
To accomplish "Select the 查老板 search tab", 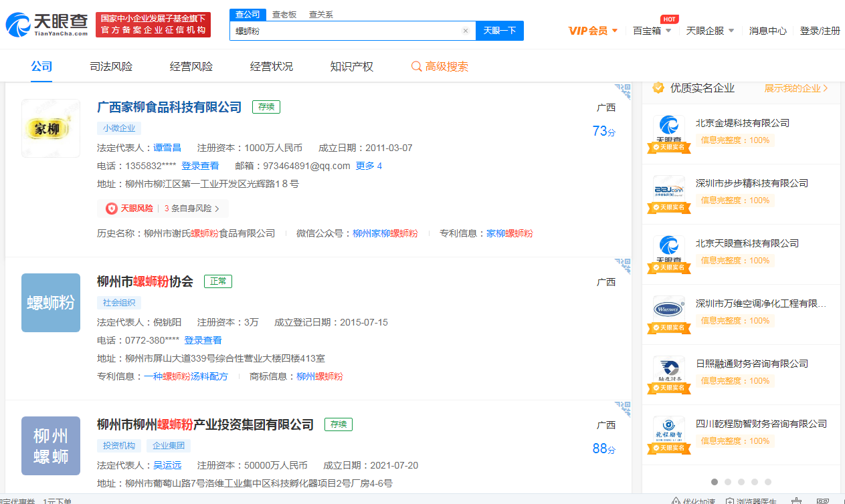I will tap(284, 14).
